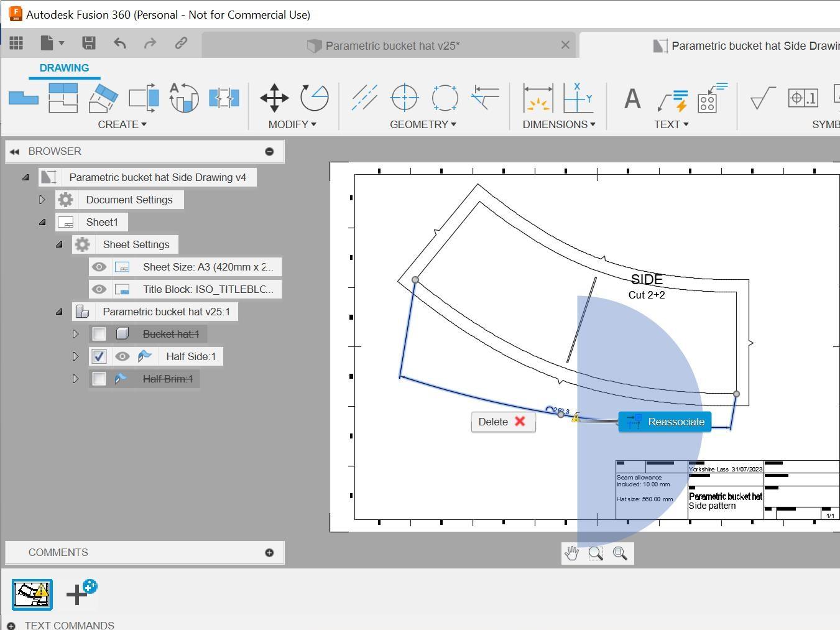Open the Center Mark tool

click(404, 98)
